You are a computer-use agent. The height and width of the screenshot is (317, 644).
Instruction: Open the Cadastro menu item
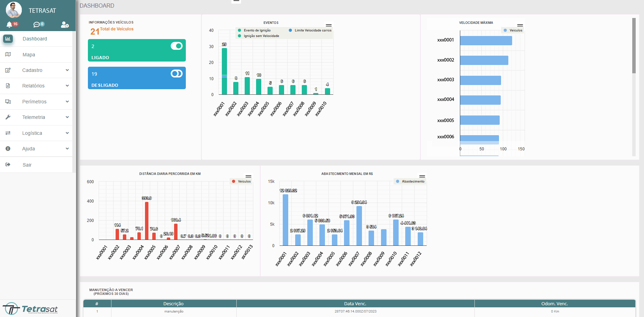point(36,70)
